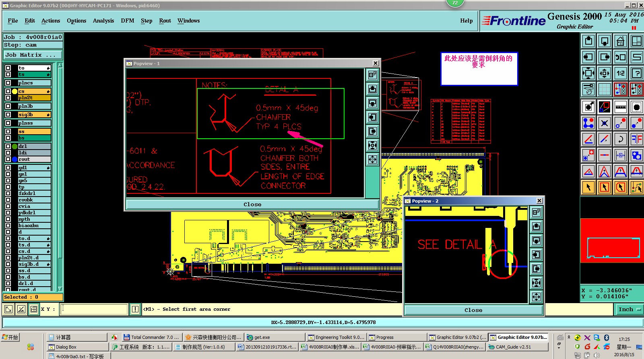This screenshot has width=644, height=359.
Task: Switch to CAM_Guide v2.51 taskbar item
Action: click(518, 347)
